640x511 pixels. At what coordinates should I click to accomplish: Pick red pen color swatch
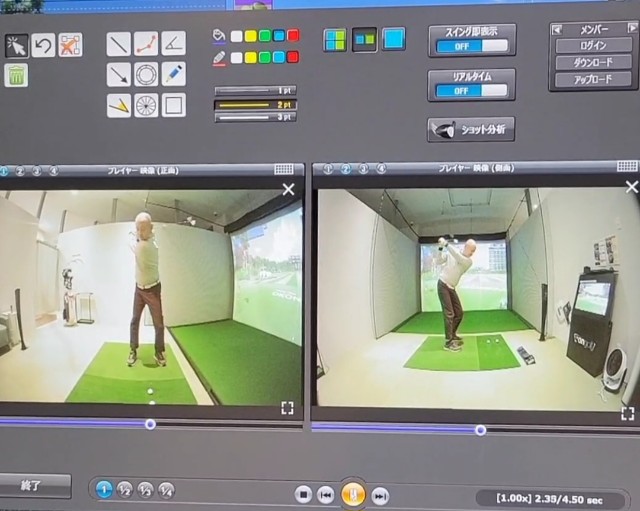(x=293, y=56)
